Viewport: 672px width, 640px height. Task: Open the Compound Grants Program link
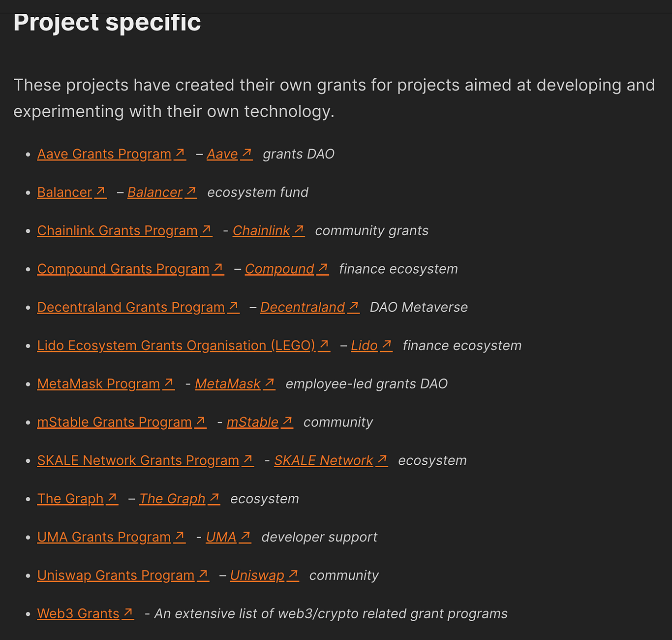pyautogui.click(x=130, y=269)
